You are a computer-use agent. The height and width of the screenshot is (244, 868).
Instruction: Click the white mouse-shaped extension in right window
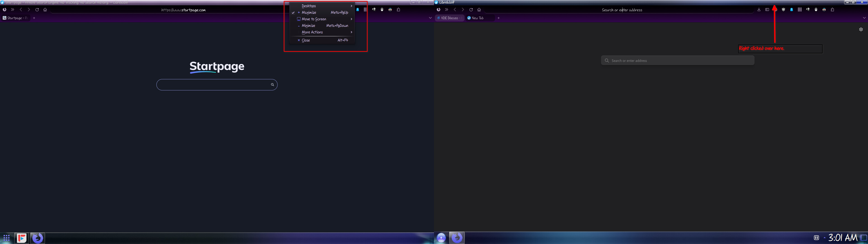(x=816, y=10)
